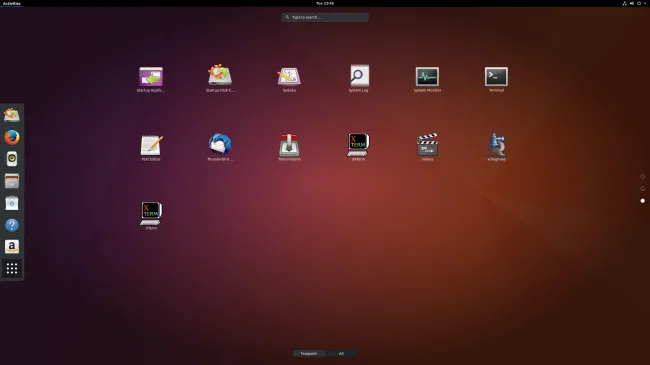The width and height of the screenshot is (650, 365).
Task: Open the Amazon launcher in the dock
Action: click(x=12, y=247)
